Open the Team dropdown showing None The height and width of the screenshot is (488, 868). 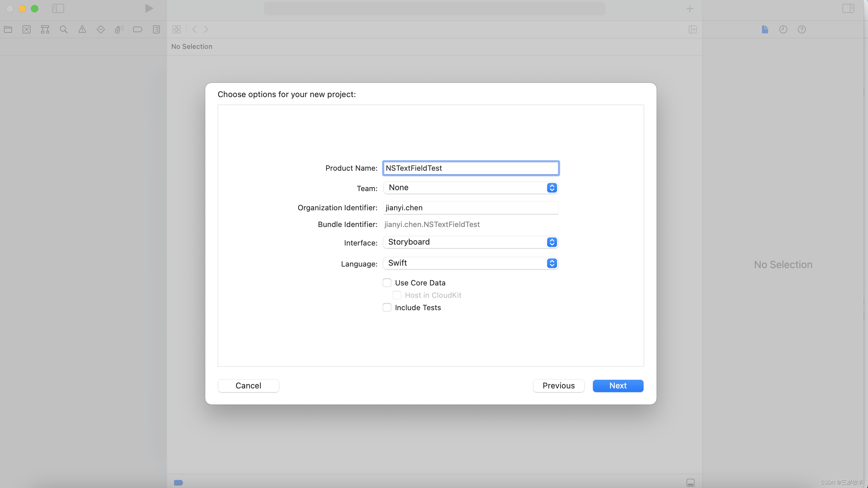point(470,188)
